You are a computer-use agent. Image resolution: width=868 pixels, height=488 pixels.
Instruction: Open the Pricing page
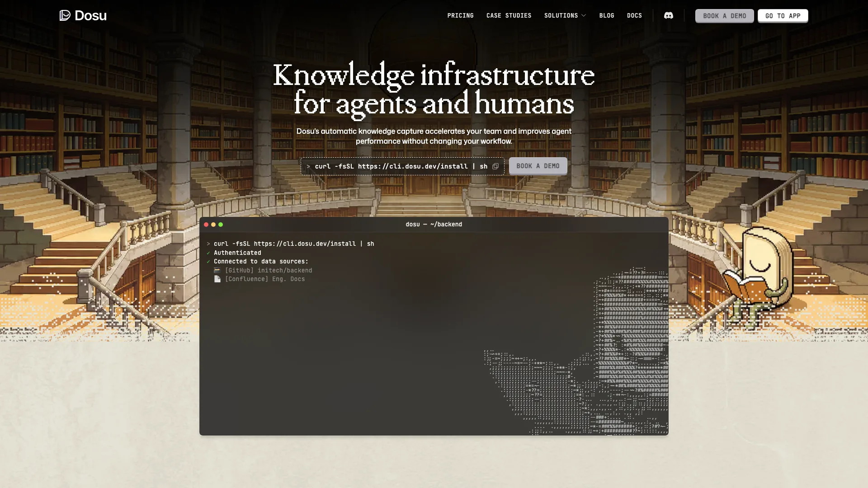460,16
